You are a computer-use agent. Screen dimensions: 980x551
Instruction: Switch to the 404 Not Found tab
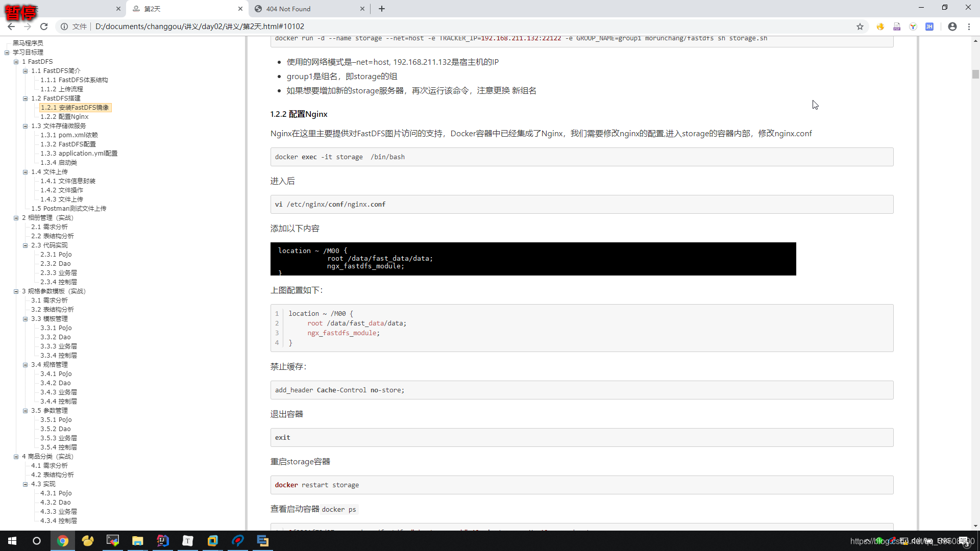click(309, 9)
